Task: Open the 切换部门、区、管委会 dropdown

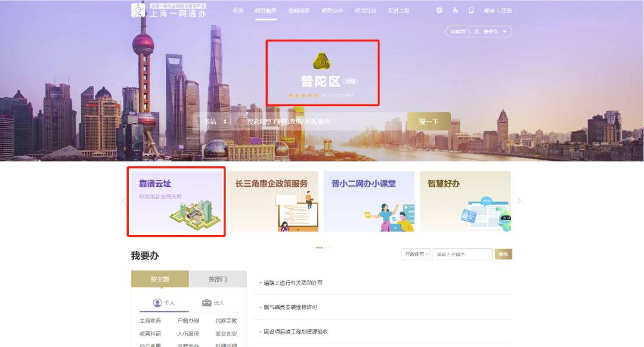Action: (x=478, y=32)
